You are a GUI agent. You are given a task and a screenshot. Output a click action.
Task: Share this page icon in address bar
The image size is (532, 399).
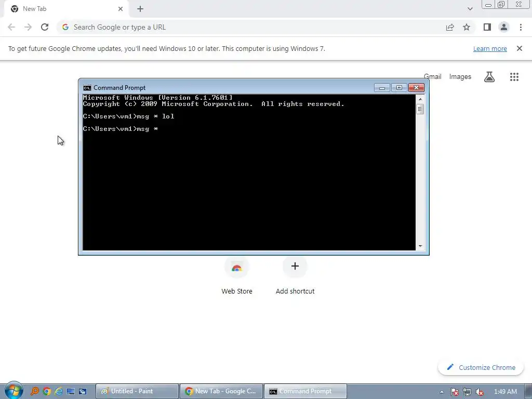pos(450,27)
